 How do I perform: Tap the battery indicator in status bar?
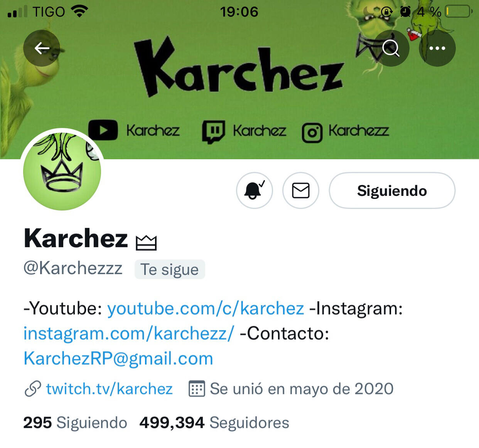click(459, 12)
